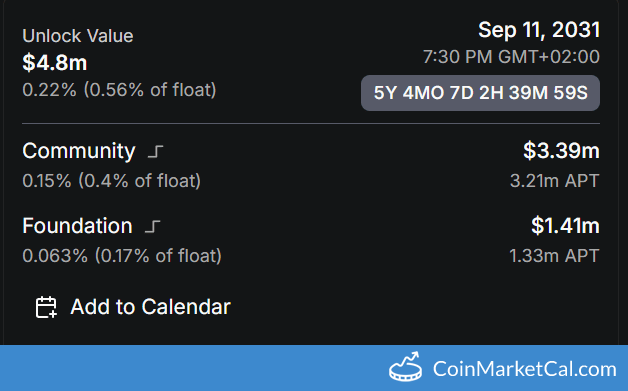Click the Community step-vesting icon
Screen dimensions: 628x391
click(x=155, y=151)
